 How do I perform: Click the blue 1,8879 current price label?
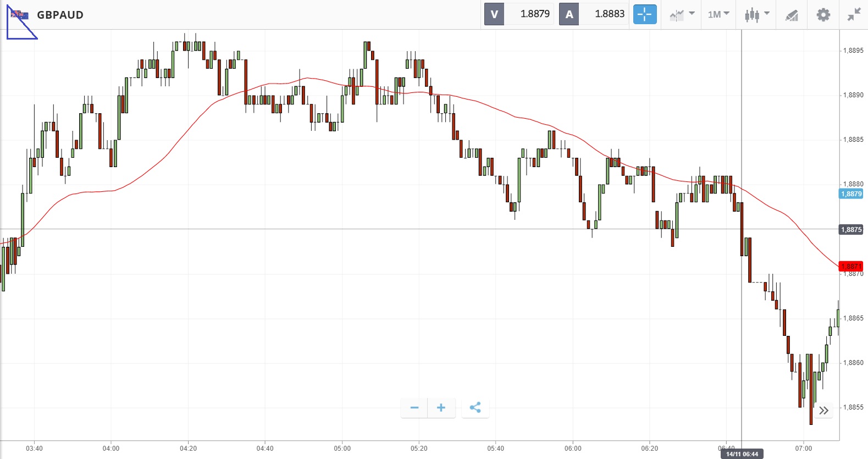[851, 193]
